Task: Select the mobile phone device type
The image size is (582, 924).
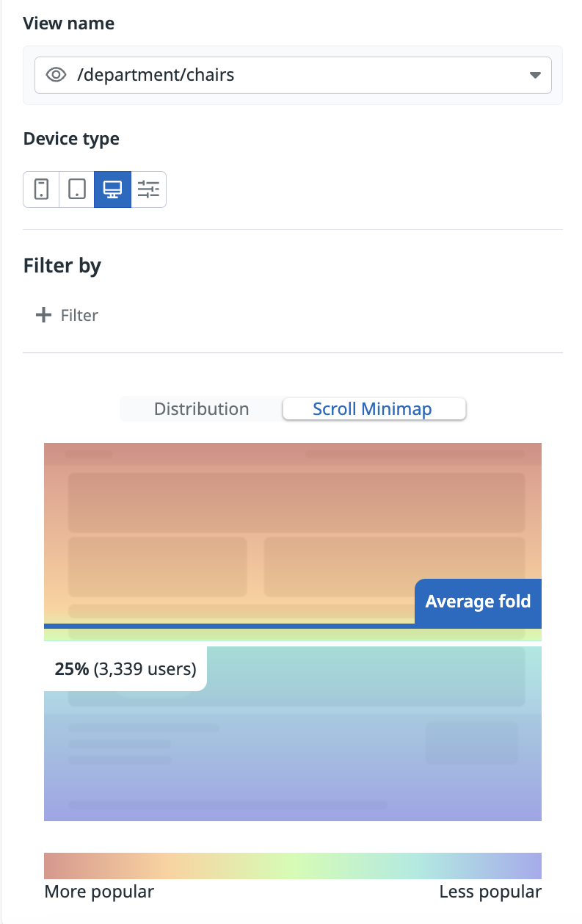Action: pyautogui.click(x=41, y=190)
